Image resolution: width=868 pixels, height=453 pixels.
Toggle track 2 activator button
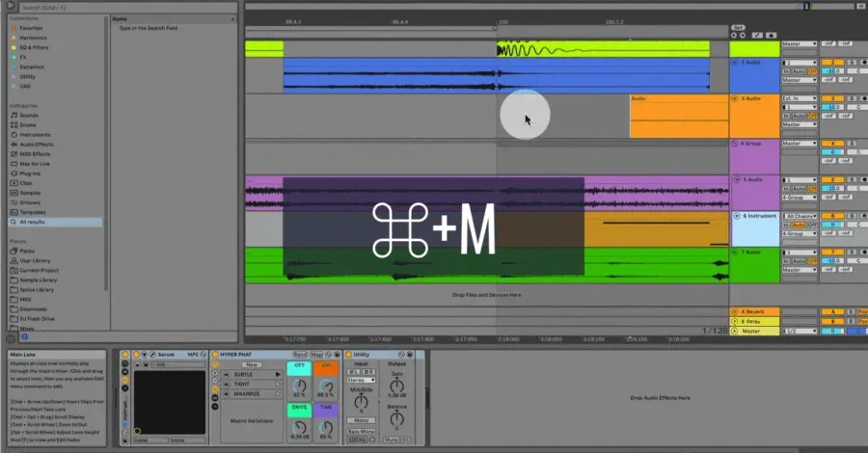pyautogui.click(x=832, y=63)
